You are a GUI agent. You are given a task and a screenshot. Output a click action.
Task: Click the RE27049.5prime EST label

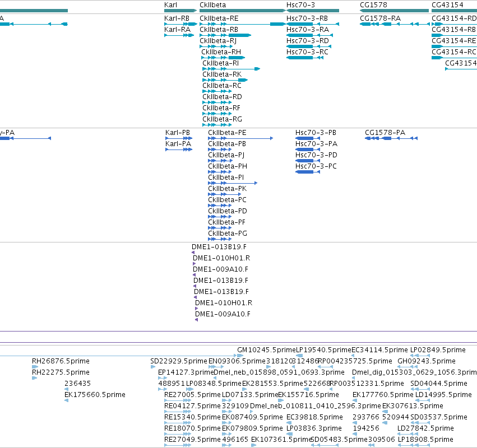pos(193,440)
